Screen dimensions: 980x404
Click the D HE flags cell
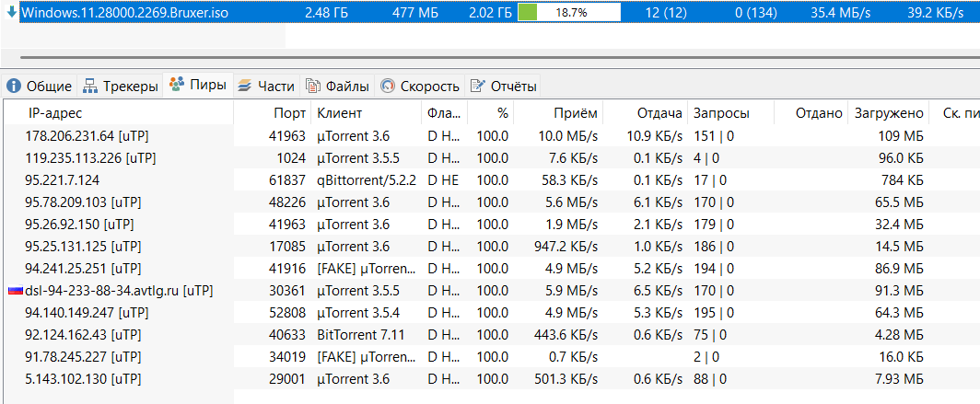(443, 180)
